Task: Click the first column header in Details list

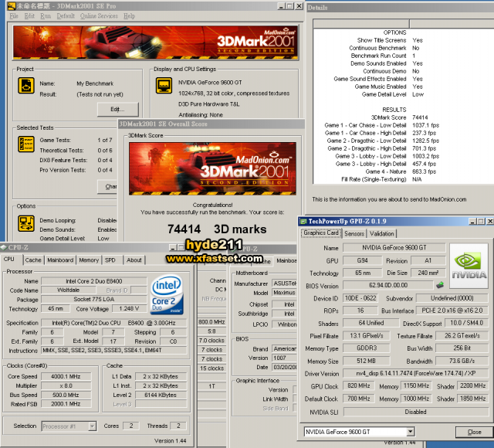Action: point(361,23)
